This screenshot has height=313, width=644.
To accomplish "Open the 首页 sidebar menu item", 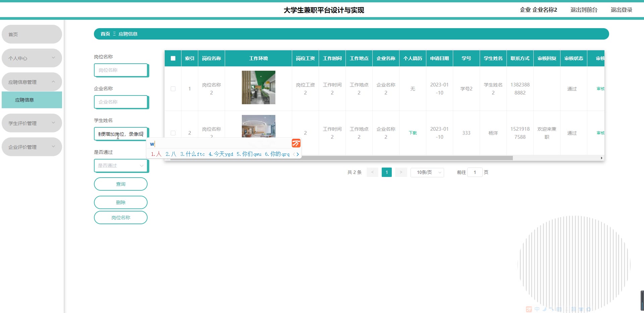I will 32,34.
